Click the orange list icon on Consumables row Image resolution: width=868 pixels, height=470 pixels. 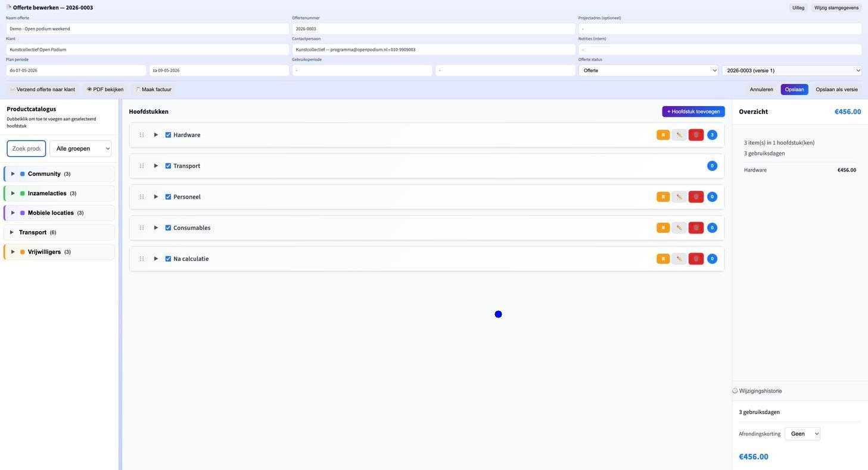point(663,228)
